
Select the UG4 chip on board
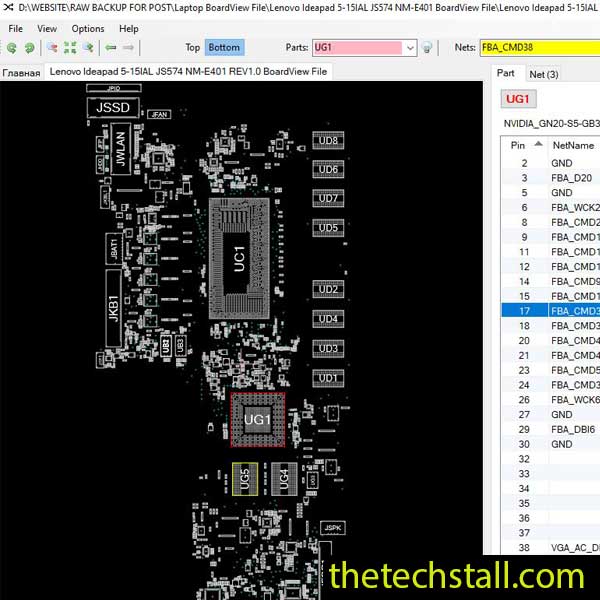point(284,479)
